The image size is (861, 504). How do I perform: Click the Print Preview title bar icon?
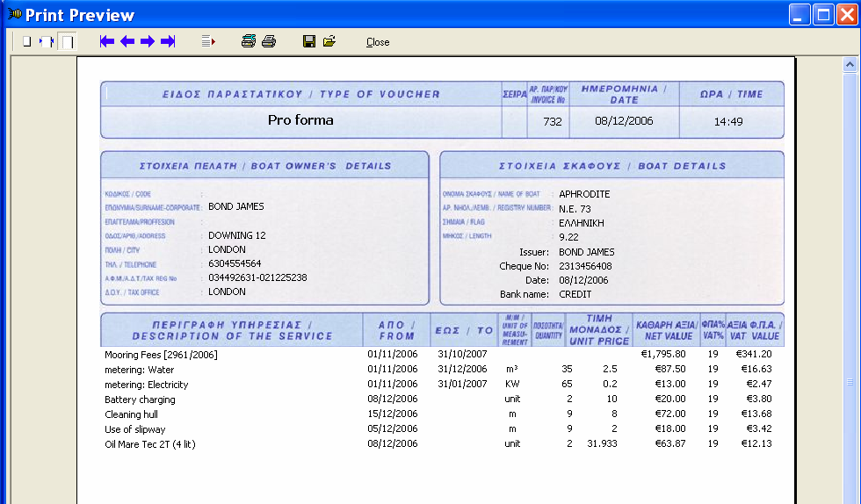pyautogui.click(x=15, y=14)
